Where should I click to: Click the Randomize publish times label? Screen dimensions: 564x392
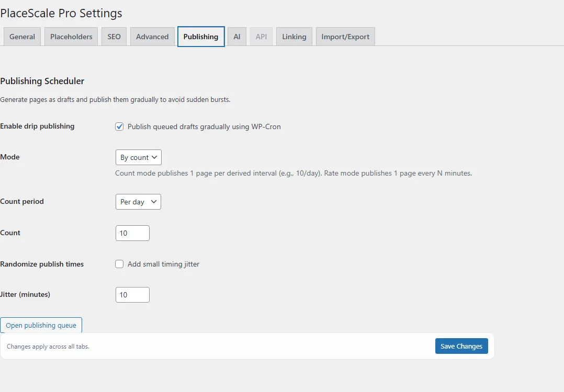point(42,264)
